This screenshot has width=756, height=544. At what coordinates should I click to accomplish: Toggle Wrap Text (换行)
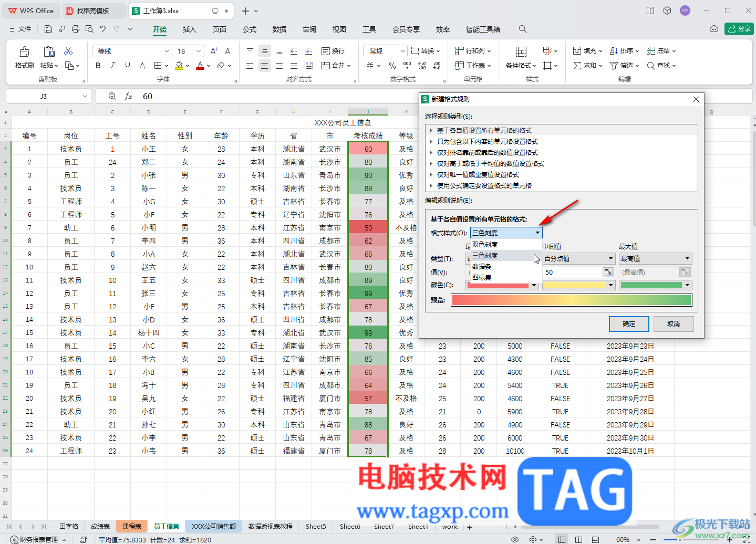point(333,51)
